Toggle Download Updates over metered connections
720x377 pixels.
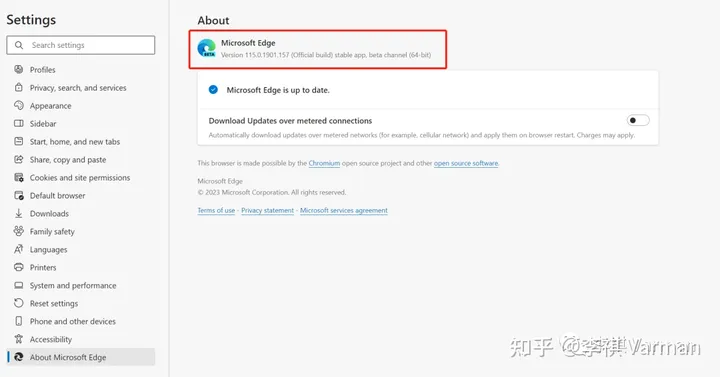[x=638, y=120]
